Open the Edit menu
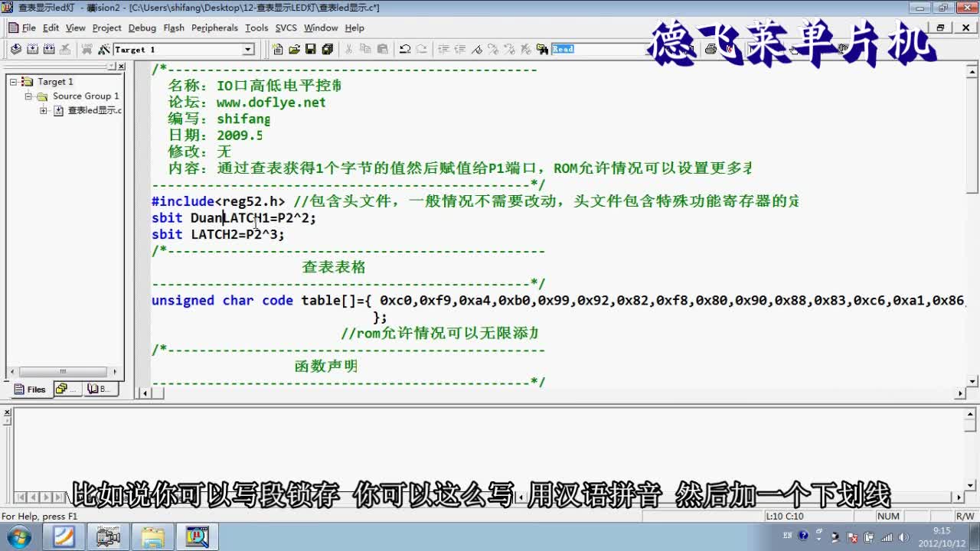The width and height of the screenshot is (980, 551). tap(51, 28)
